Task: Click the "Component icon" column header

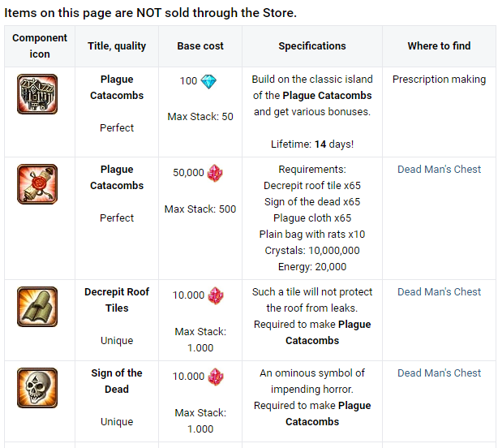Action: (40, 46)
